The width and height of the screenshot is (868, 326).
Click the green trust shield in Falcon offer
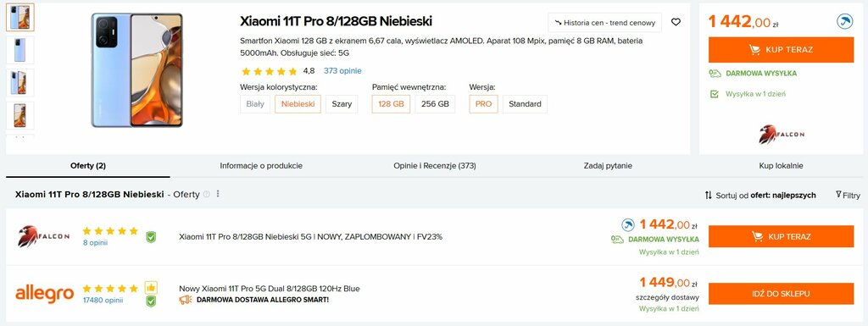(151, 237)
